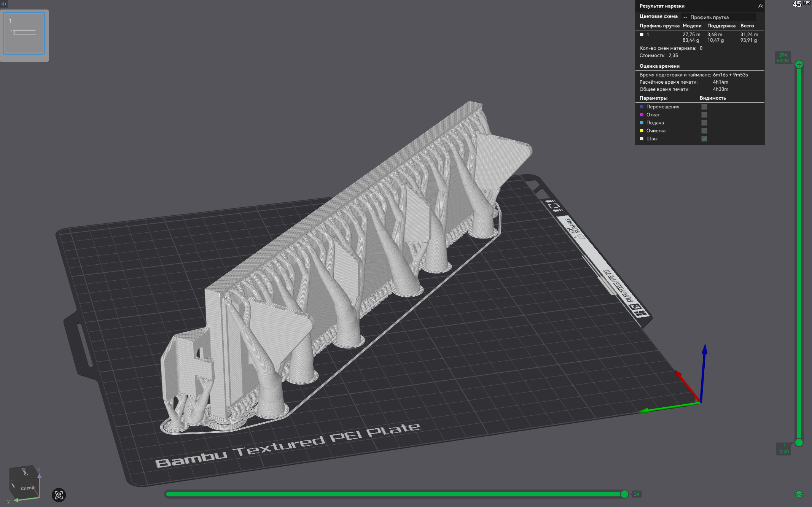
Task: Enable visibility of Перемещения
Action: tap(704, 107)
